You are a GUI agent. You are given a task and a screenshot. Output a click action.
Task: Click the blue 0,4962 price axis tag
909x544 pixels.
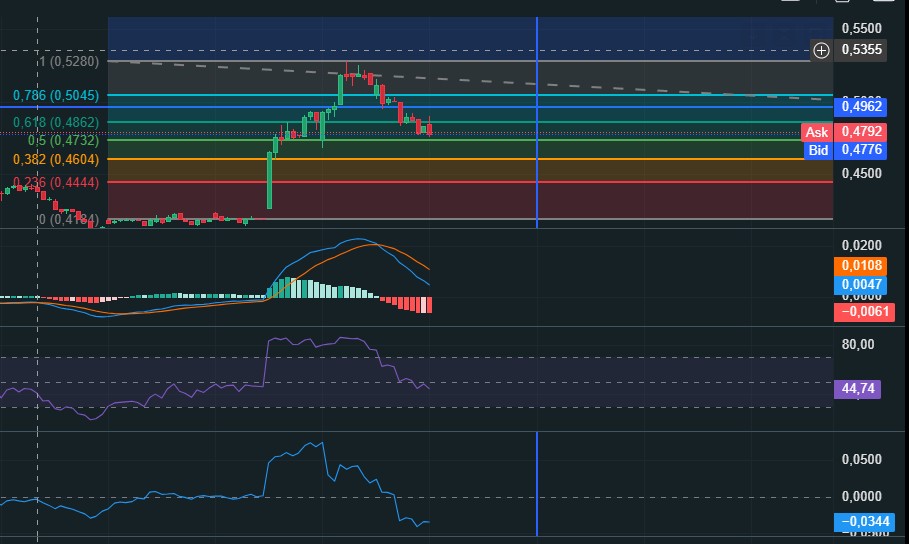860,107
